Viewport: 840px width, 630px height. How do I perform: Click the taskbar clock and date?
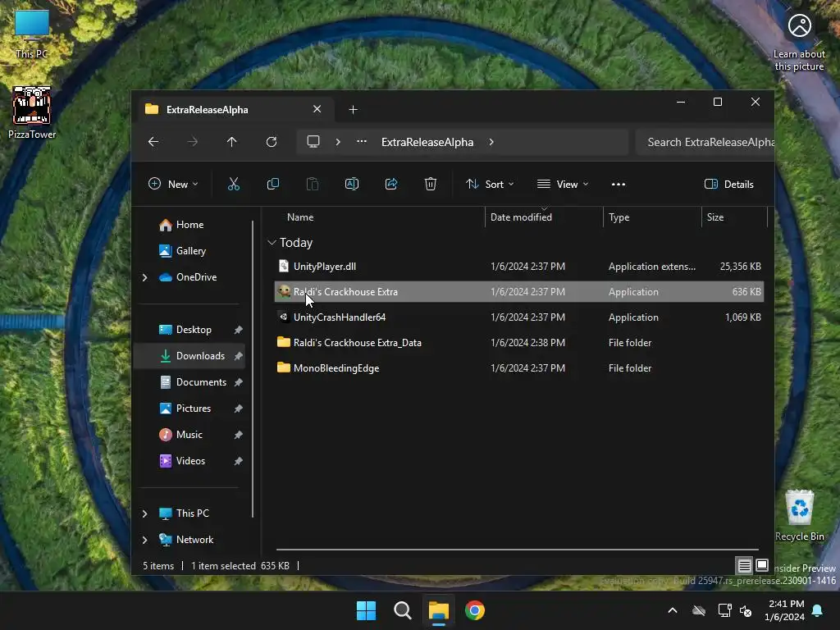[x=785, y=610]
